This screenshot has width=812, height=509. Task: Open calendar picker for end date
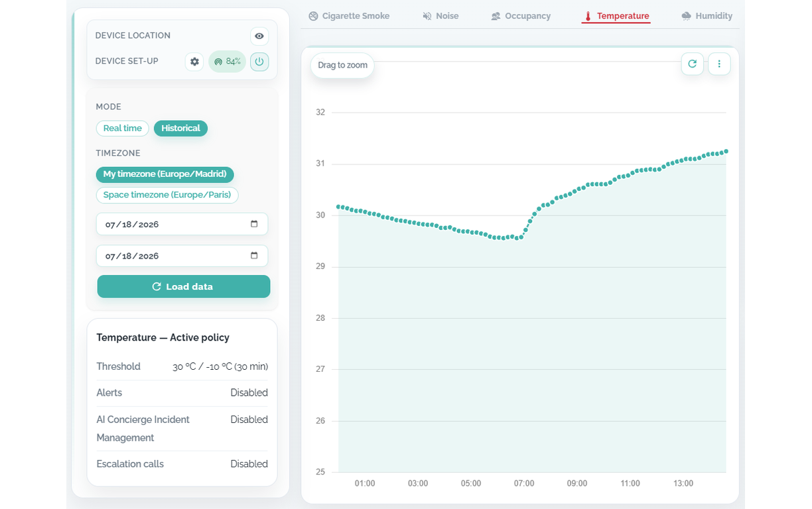pos(254,256)
